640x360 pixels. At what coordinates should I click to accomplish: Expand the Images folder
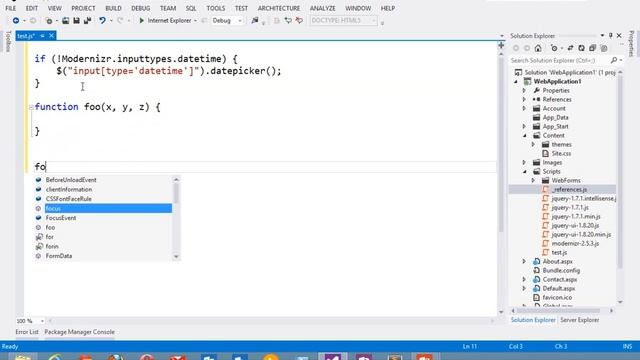pyautogui.click(x=524, y=162)
